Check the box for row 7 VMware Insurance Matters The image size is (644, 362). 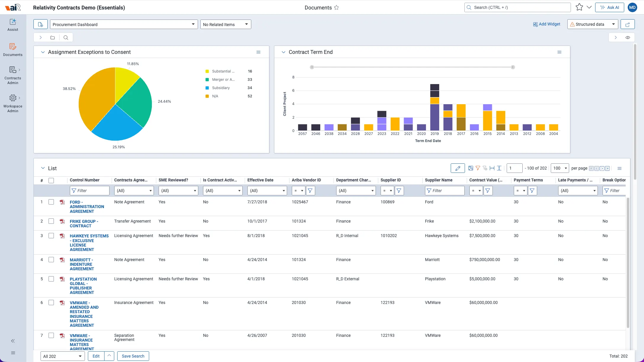point(51,335)
